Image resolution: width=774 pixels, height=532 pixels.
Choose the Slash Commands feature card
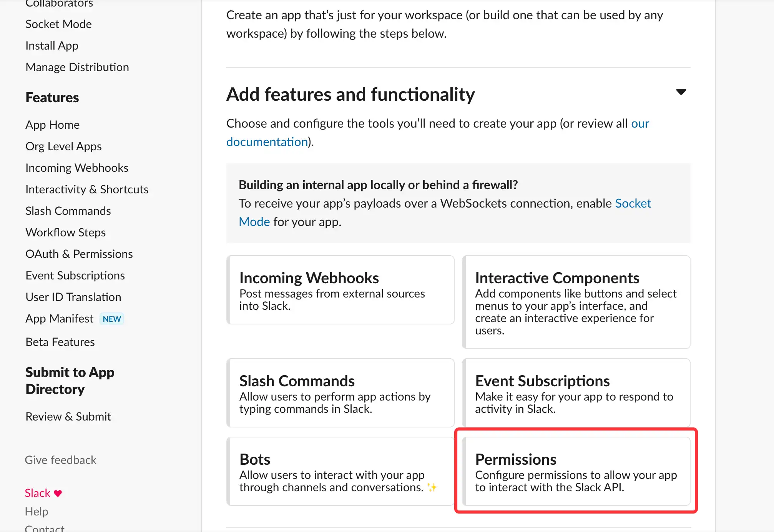340,393
